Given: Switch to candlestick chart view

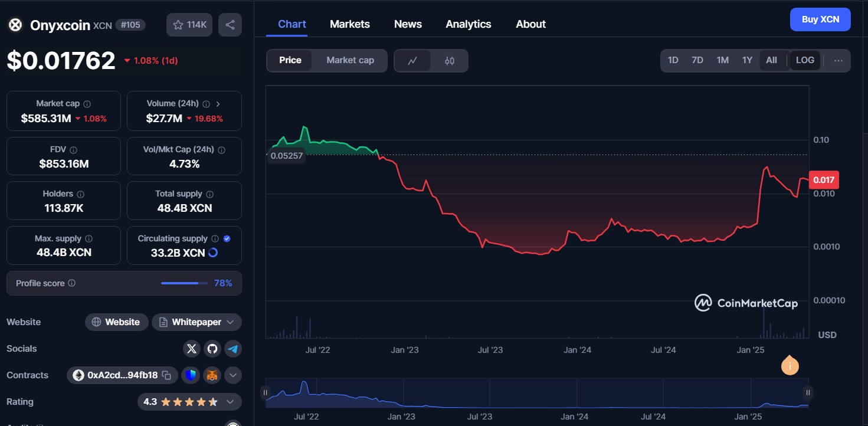Looking at the screenshot, I should point(450,60).
